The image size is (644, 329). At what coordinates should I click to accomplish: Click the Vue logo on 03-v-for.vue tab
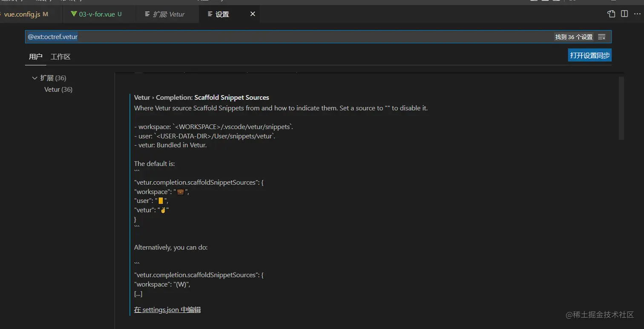click(x=73, y=14)
